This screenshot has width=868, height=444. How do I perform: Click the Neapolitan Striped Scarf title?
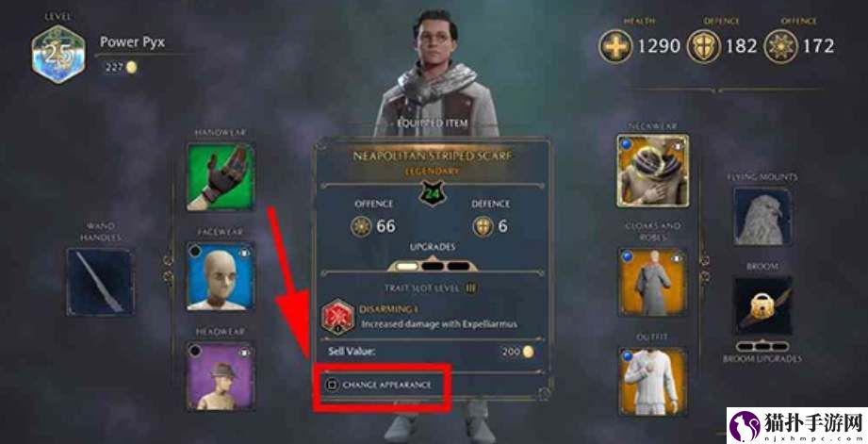433,156
